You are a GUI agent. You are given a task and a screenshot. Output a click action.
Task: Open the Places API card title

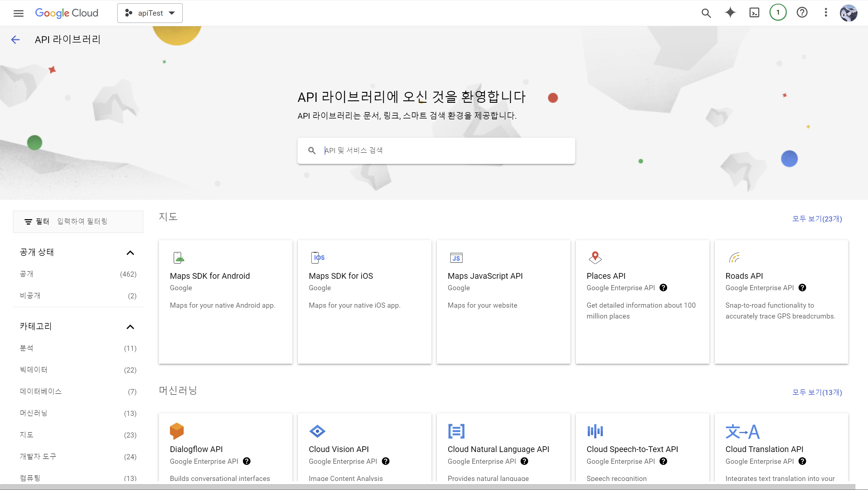[606, 276]
